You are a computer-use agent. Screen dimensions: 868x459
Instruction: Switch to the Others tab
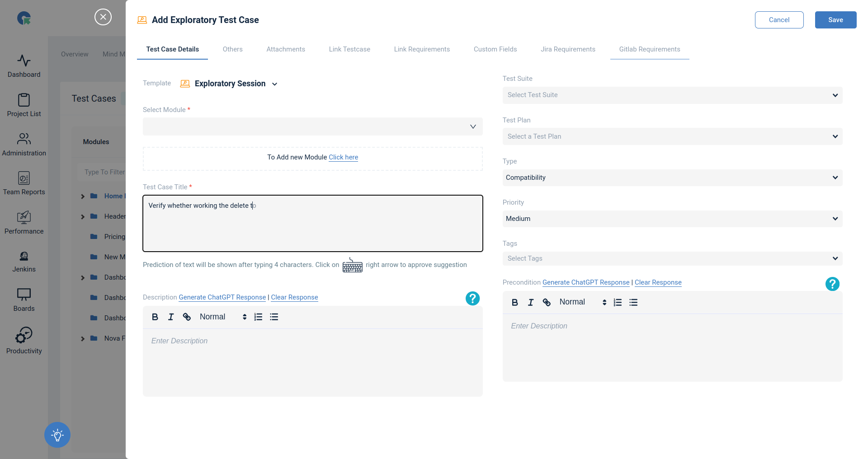click(233, 49)
